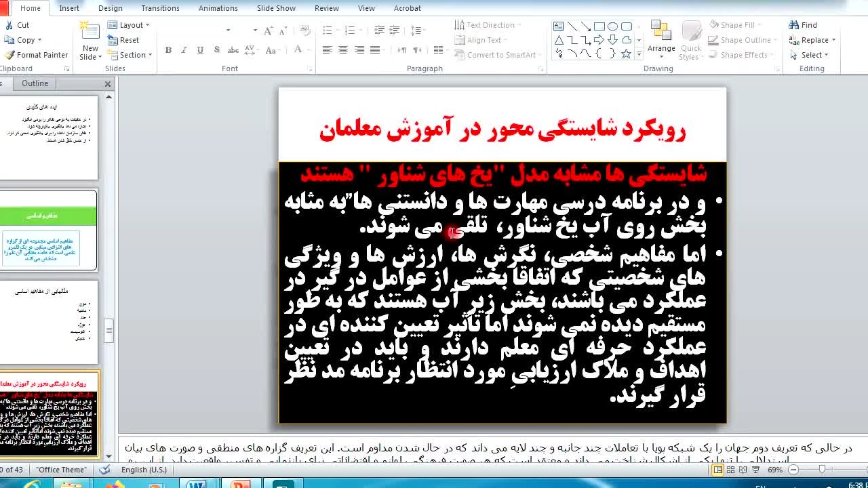The height and width of the screenshot is (488, 868).
Task: Pick the five-point star shape
Action: pos(626,54)
